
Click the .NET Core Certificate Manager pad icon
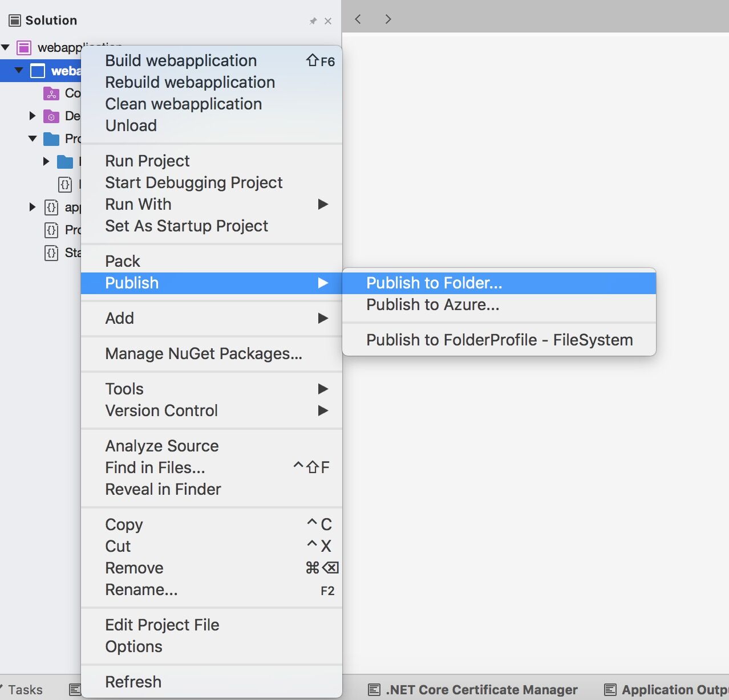click(x=374, y=690)
